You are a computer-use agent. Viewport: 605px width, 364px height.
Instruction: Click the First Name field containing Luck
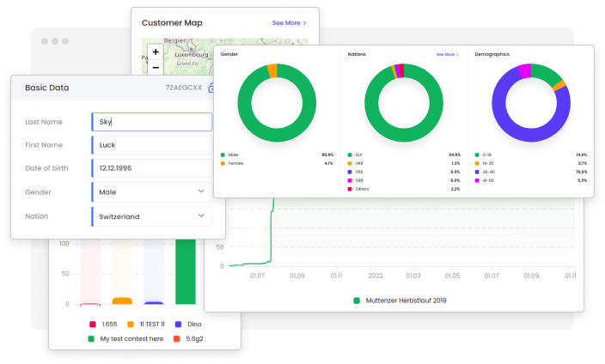tap(151, 145)
